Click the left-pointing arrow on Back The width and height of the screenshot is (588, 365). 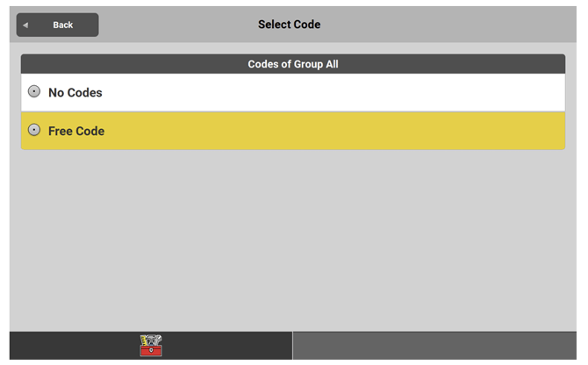point(25,25)
